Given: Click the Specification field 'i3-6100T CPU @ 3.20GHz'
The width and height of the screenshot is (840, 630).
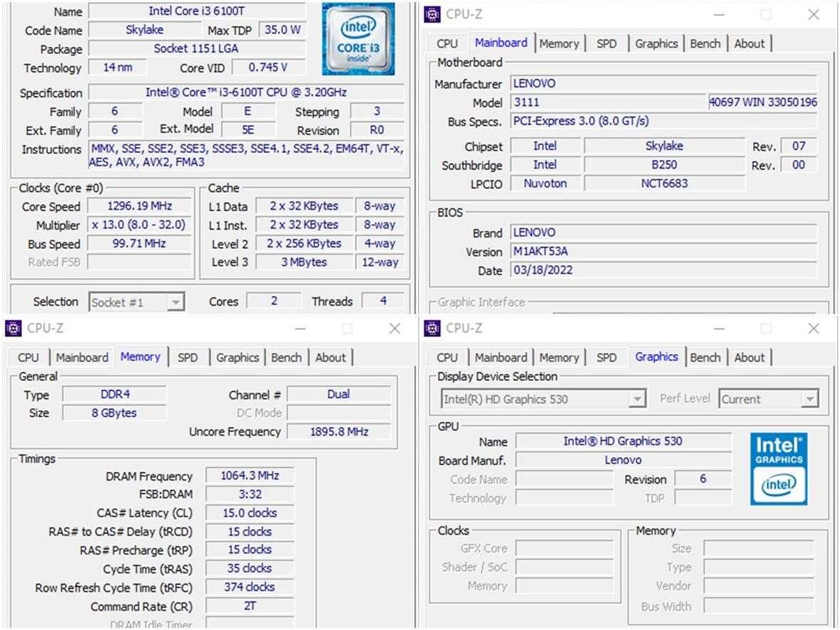Looking at the screenshot, I should pos(246,92).
